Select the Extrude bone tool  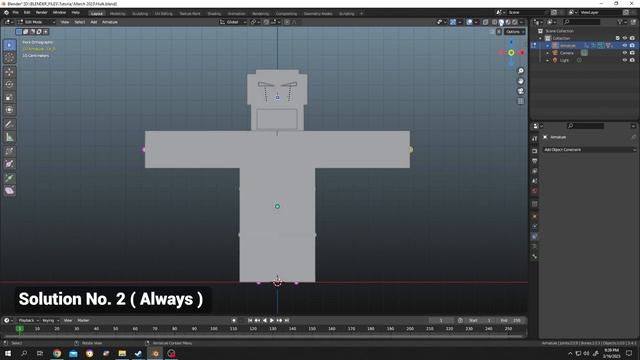tap(9, 178)
